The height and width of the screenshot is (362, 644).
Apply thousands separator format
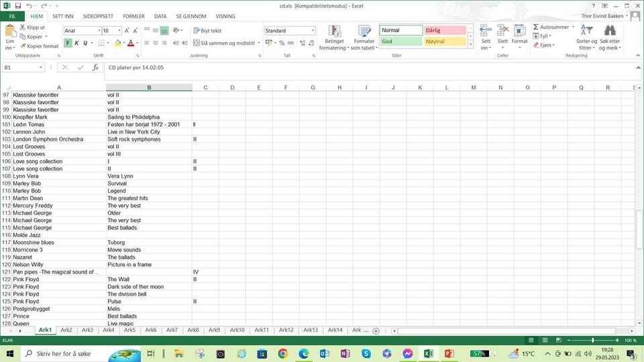pos(290,43)
